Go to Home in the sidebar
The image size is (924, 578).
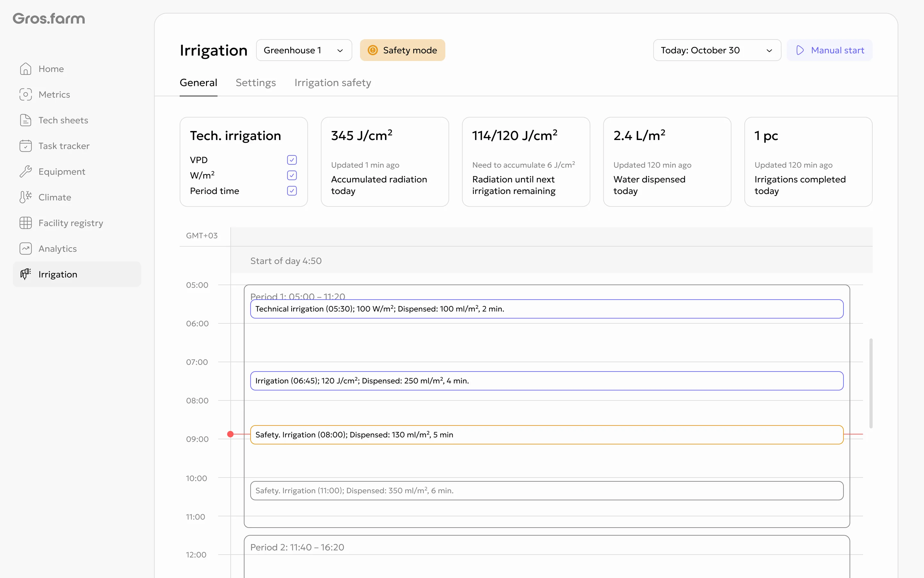coord(77,69)
